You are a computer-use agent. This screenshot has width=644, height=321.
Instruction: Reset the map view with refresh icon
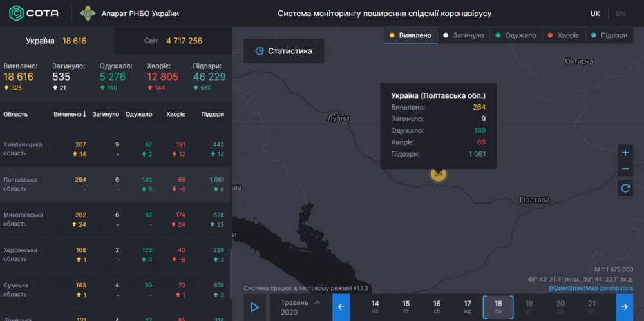tap(625, 188)
